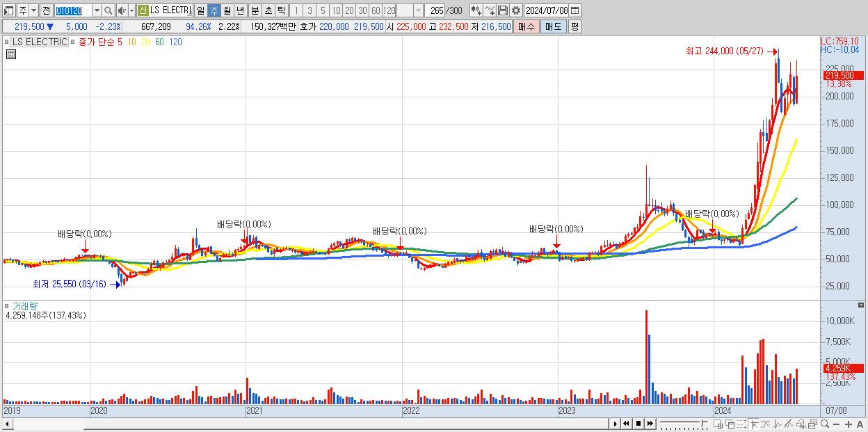Click the grid table icon below legend
This screenshot has width=868, height=432.
[x=10, y=54]
